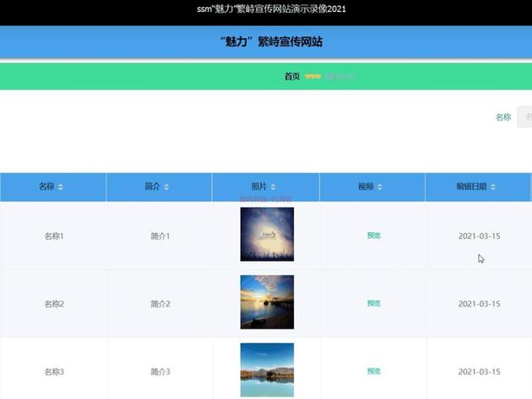Viewport: 532px width, 399px height.
Task: Sort the table by 视频 column arrows
Action: pos(380,187)
